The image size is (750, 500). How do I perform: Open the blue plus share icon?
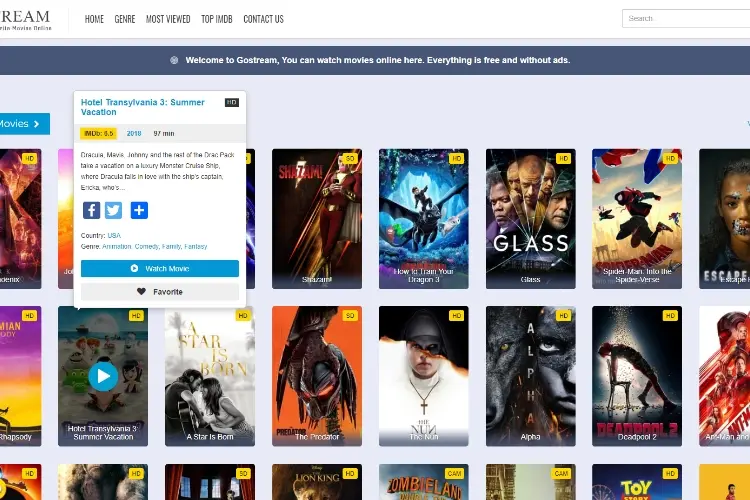coord(139,210)
